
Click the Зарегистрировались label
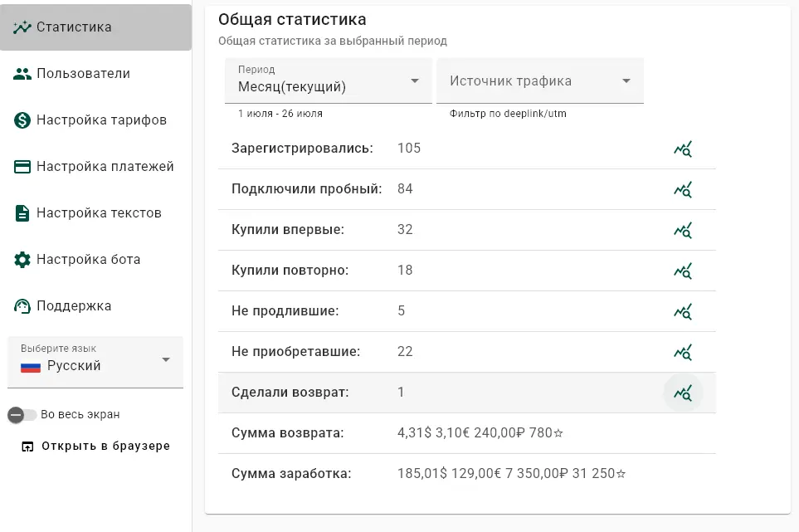click(302, 149)
